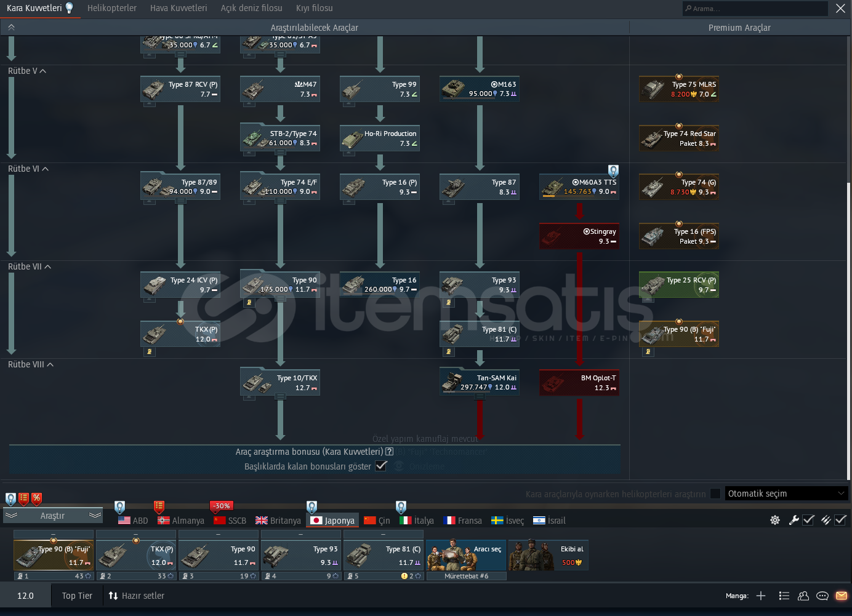Viewport: 852px width, 616px height.
Task: Collapse the Rütbe VI rank section
Action: [45, 169]
